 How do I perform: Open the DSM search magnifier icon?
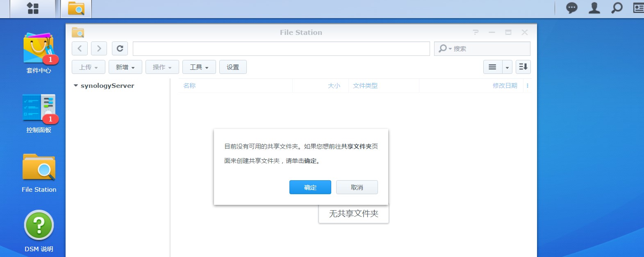(617, 8)
